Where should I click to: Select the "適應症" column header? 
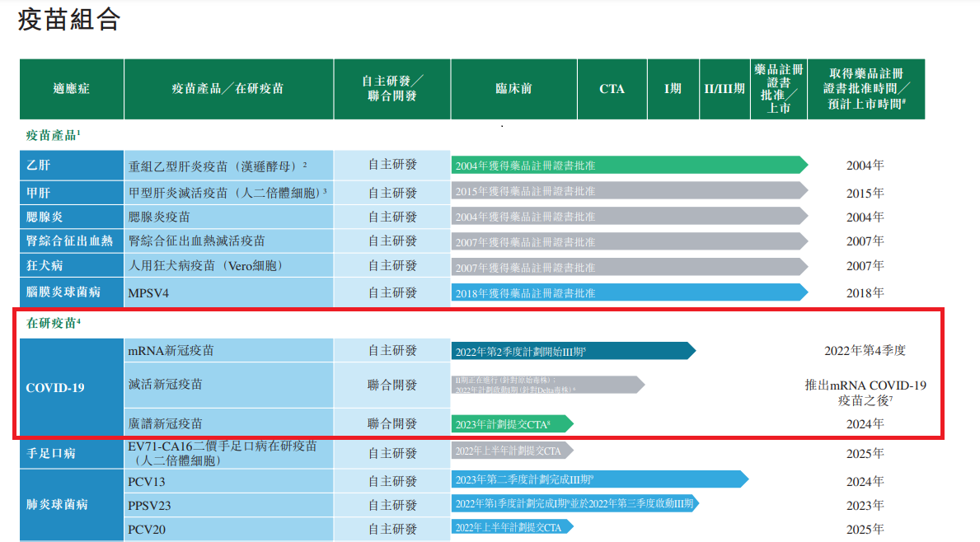pyautogui.click(x=72, y=89)
